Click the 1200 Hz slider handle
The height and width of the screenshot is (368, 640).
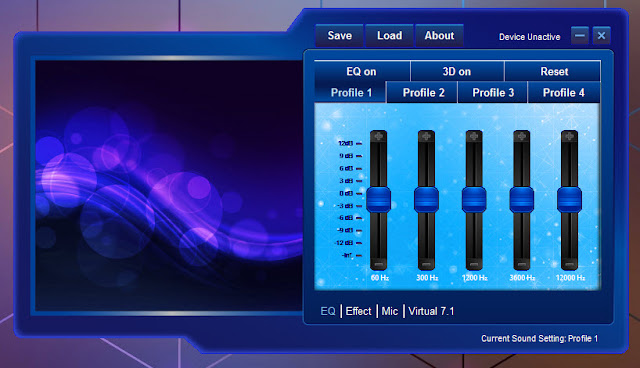(x=474, y=200)
